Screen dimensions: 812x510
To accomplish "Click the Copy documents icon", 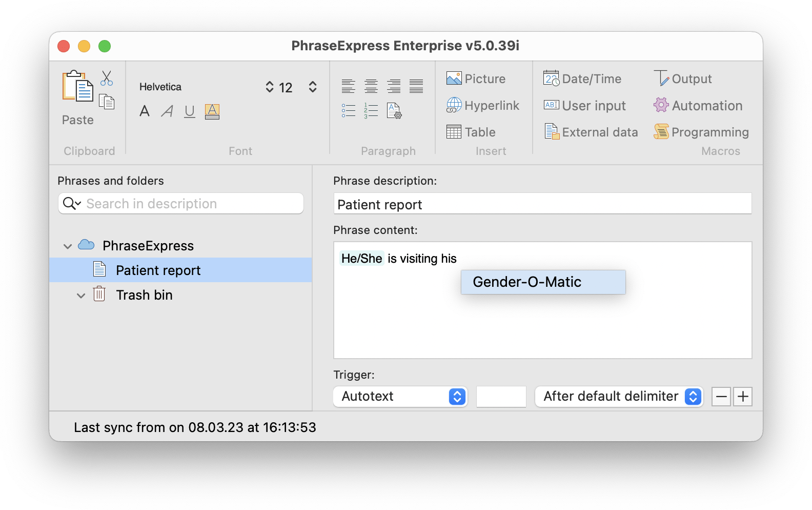I will (107, 102).
